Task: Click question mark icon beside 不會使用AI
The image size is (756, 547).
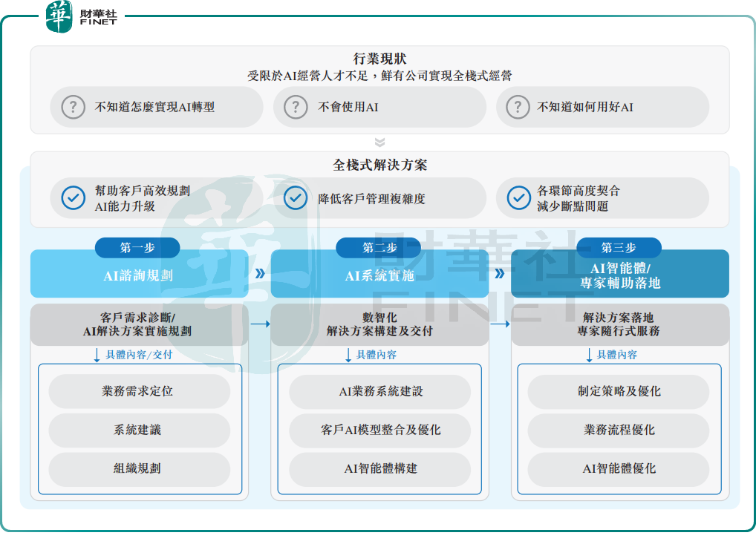Action: click(x=296, y=107)
